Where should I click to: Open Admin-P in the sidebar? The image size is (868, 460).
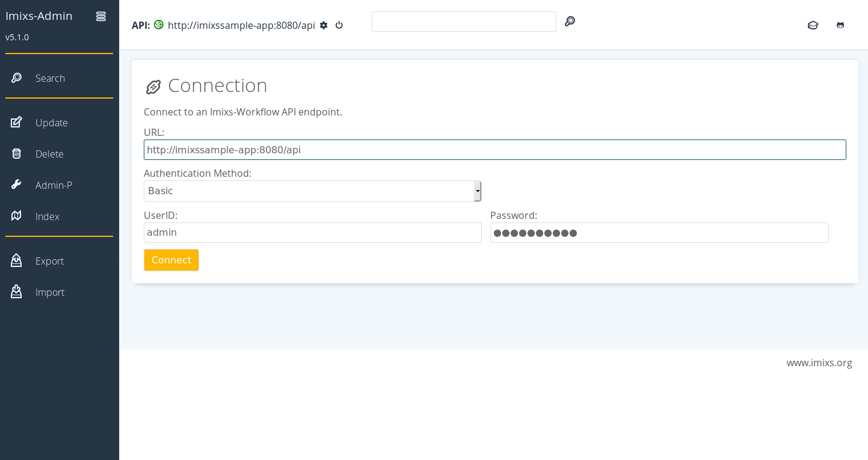[54, 185]
